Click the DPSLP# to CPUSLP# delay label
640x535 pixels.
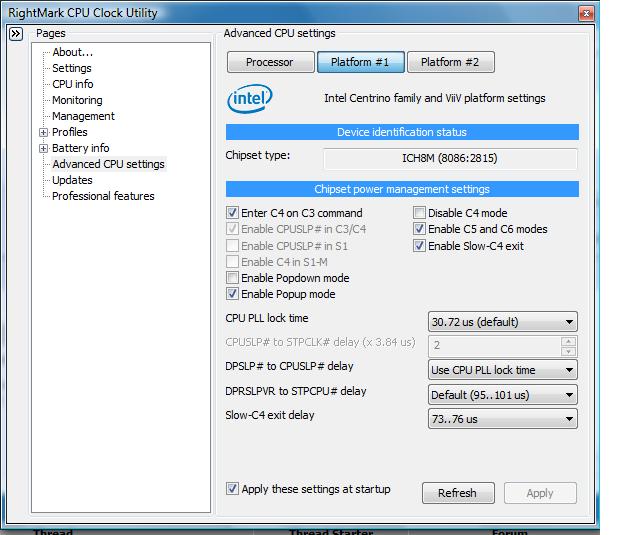pos(289,366)
